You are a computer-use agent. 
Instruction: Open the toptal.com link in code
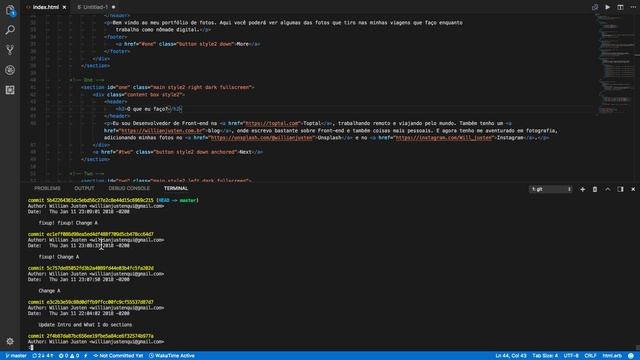273,123
